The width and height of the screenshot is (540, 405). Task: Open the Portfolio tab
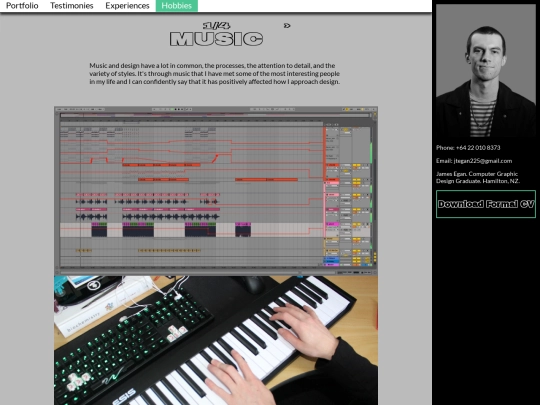[x=22, y=6]
